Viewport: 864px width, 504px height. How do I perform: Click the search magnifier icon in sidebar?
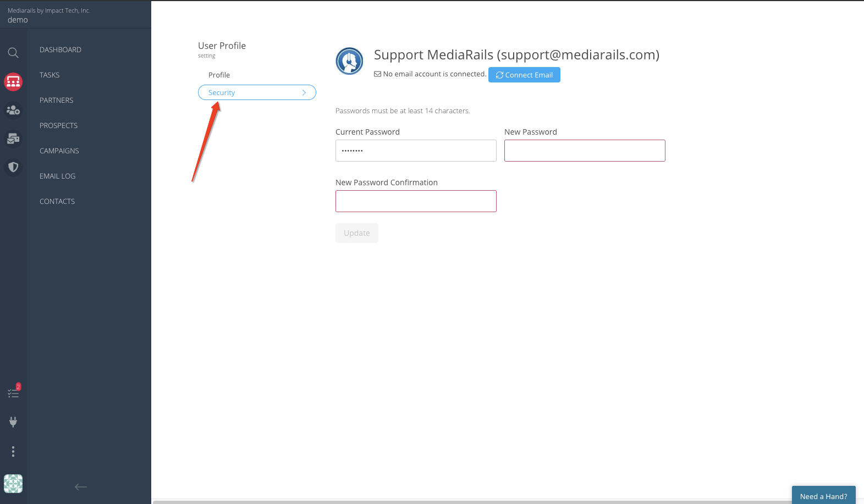pyautogui.click(x=13, y=53)
